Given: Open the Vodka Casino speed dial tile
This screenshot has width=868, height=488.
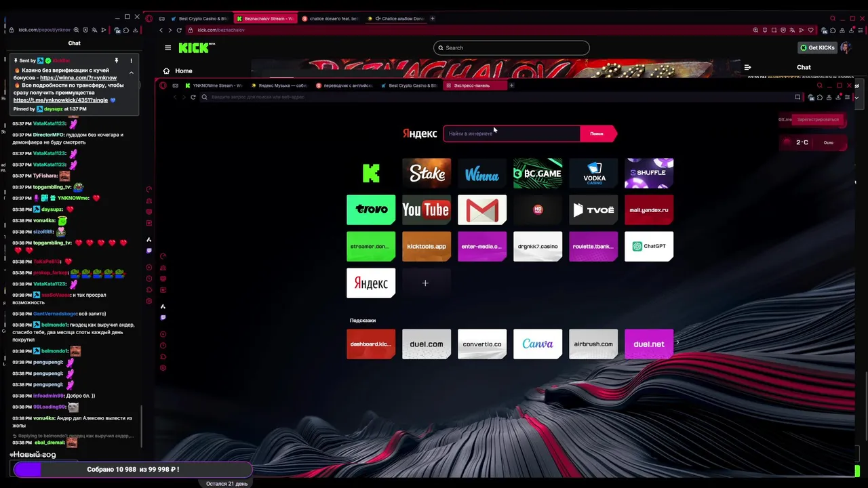Looking at the screenshot, I should point(593,173).
